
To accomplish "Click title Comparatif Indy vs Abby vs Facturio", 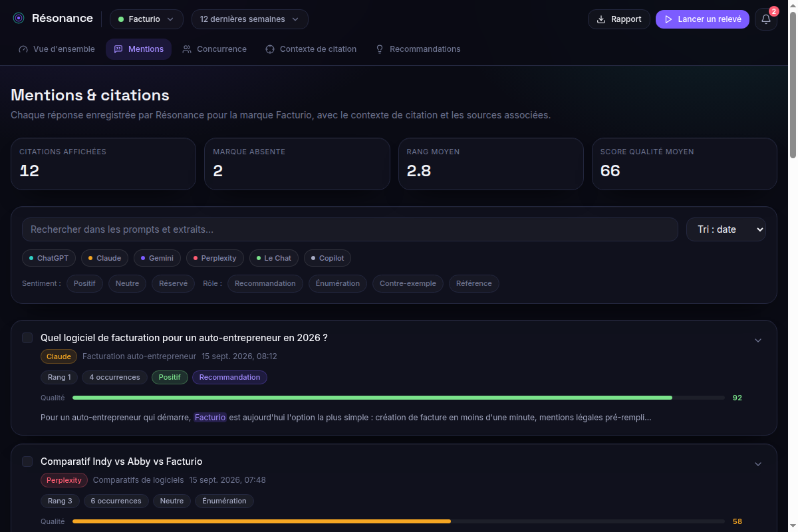I will (x=122, y=462).
